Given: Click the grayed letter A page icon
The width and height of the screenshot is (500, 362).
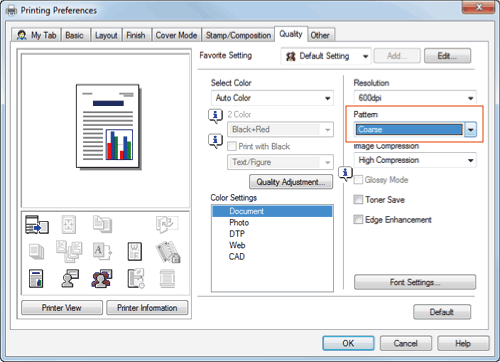Looking at the screenshot, I should click(102, 252).
